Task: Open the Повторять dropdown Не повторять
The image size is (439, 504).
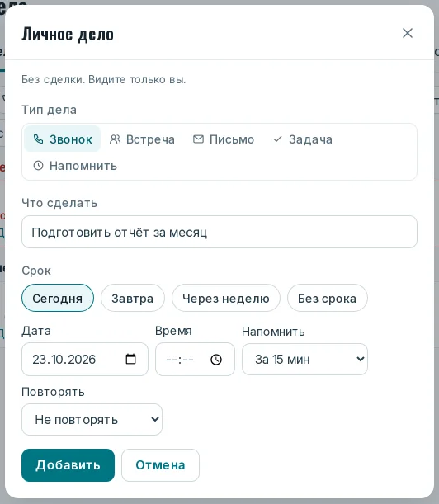Action: pos(92,420)
